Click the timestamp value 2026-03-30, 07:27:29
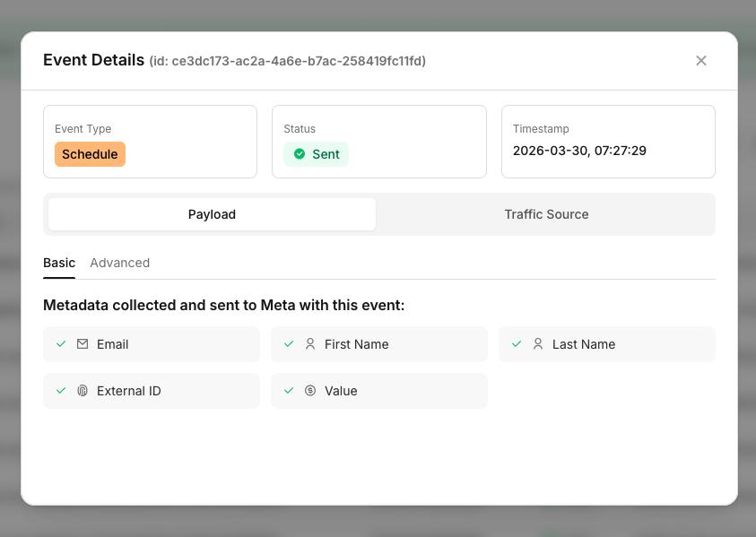Image resolution: width=756 pixels, height=537 pixels. click(x=579, y=151)
